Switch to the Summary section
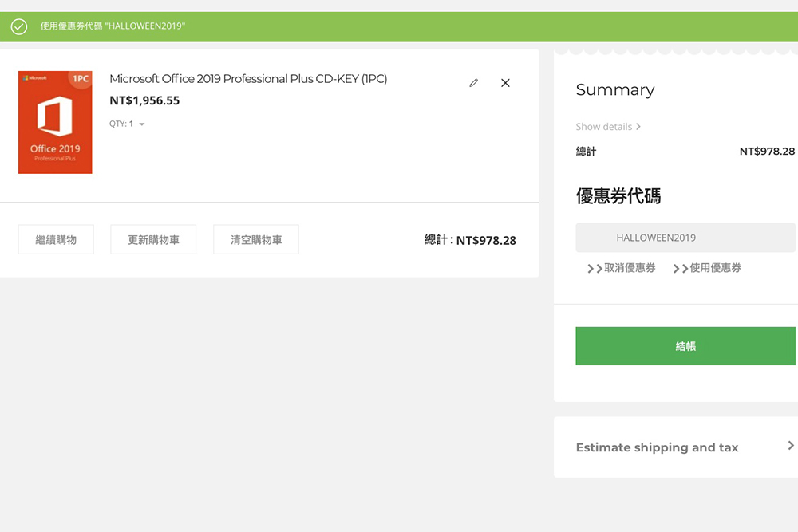 pos(615,90)
